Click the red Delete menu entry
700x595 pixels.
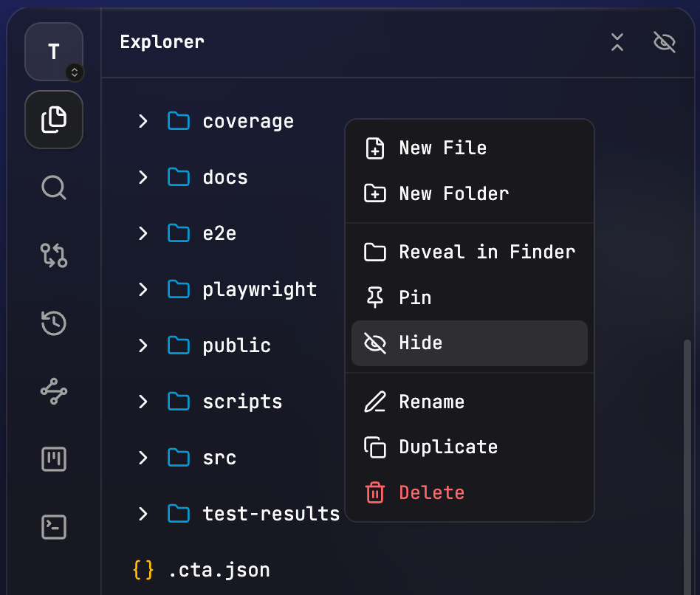[x=470, y=493]
